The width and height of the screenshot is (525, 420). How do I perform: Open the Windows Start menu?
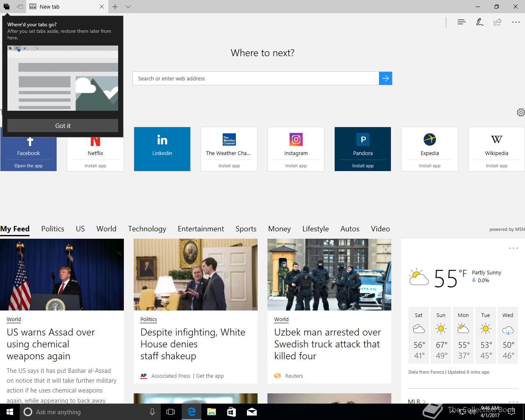point(10,412)
